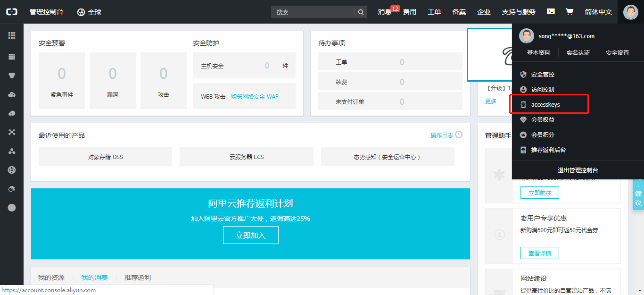
Task: Open the 工单 top menu
Action: [x=434, y=12]
